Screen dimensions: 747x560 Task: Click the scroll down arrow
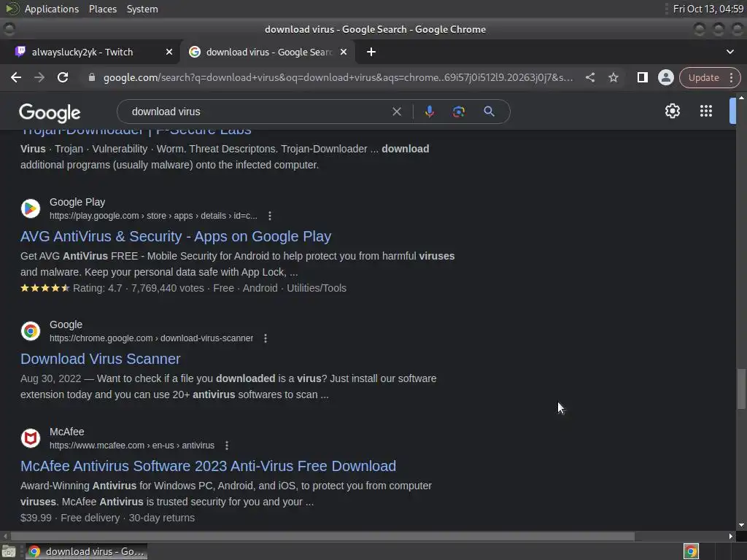[741, 525]
